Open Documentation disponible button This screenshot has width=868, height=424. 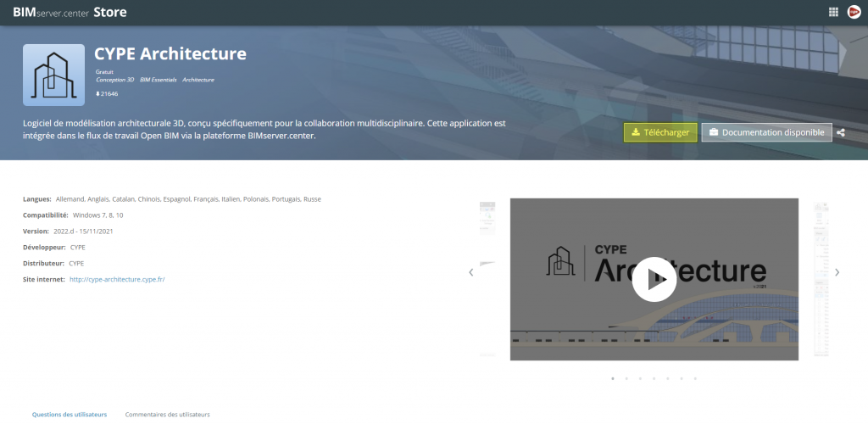click(766, 132)
